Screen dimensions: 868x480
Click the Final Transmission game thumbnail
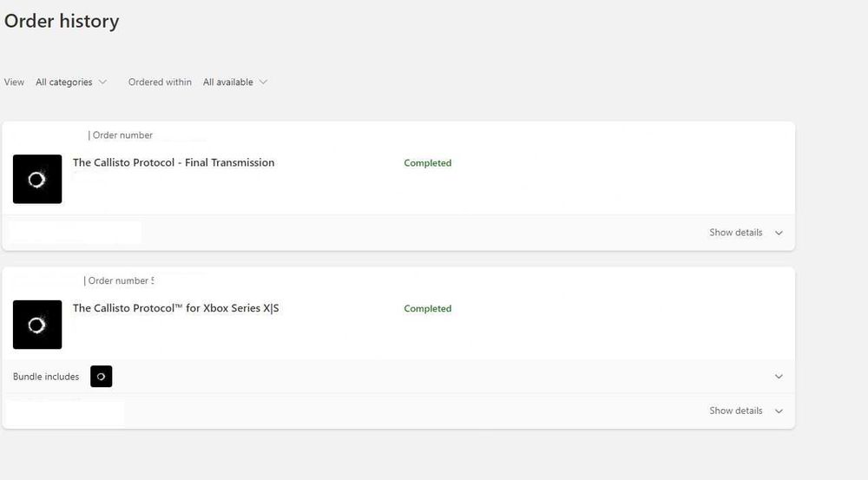tap(37, 180)
